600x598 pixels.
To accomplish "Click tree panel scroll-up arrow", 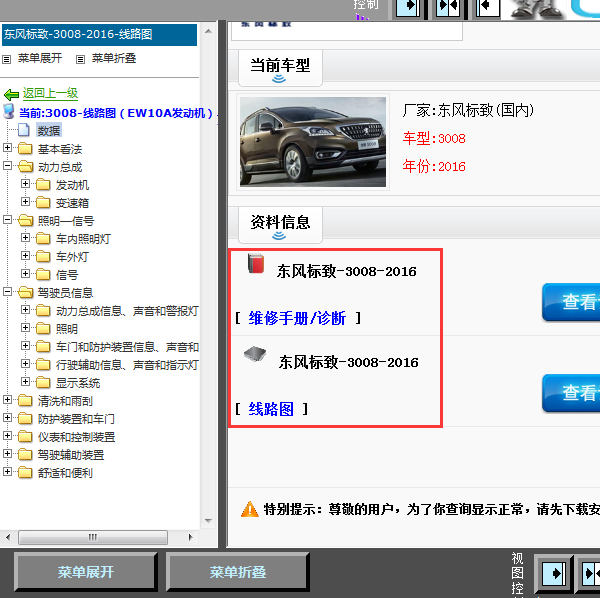I will coord(209,31).
